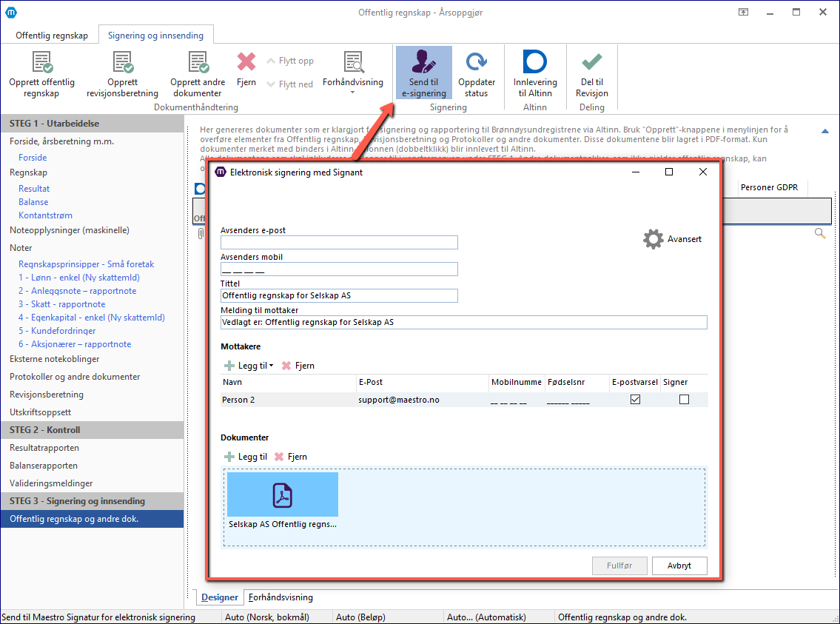
Task: Select Resultatrapporten in sidebar
Action: tap(44, 448)
